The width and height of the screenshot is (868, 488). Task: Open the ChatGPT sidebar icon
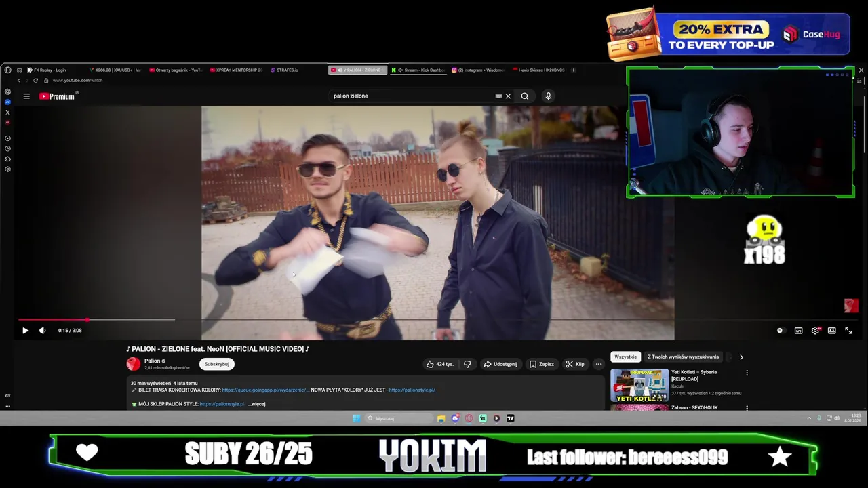pos(7,91)
